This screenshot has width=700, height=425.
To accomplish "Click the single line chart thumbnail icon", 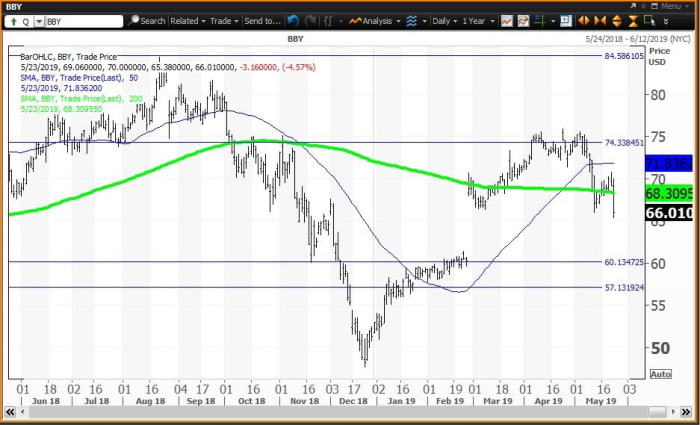I will tap(507, 21).
